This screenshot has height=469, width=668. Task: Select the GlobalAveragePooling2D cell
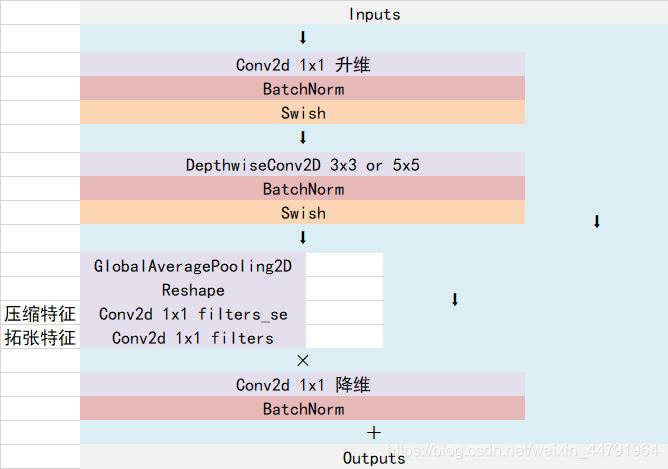(x=193, y=265)
